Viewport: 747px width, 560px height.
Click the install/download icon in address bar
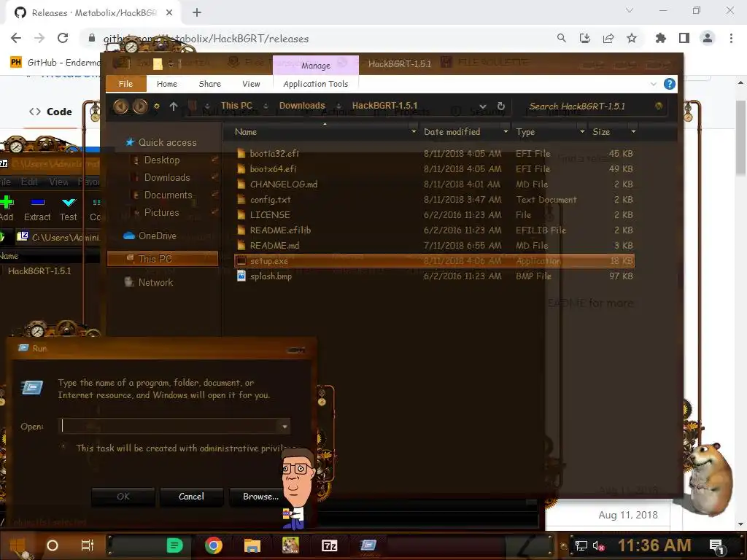click(585, 38)
